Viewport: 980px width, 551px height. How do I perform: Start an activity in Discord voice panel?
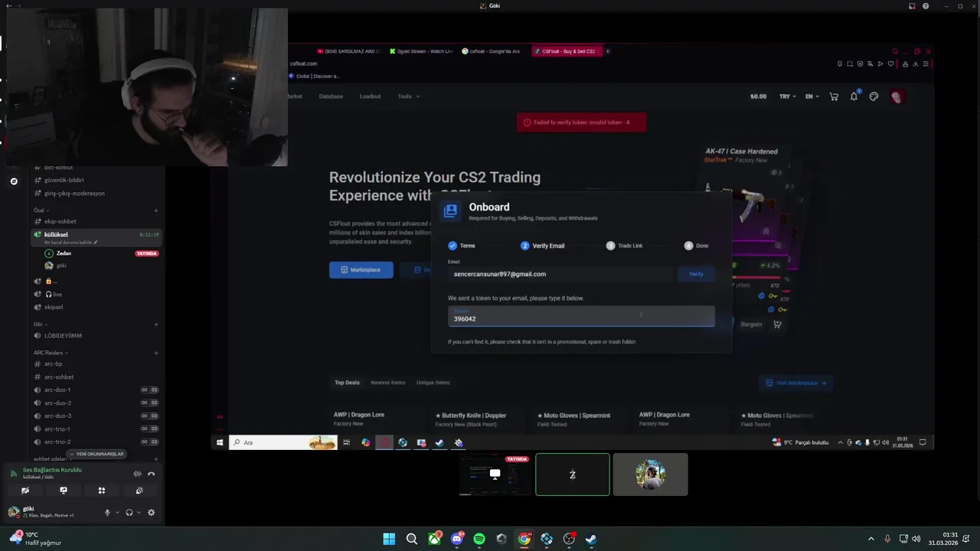click(x=101, y=491)
